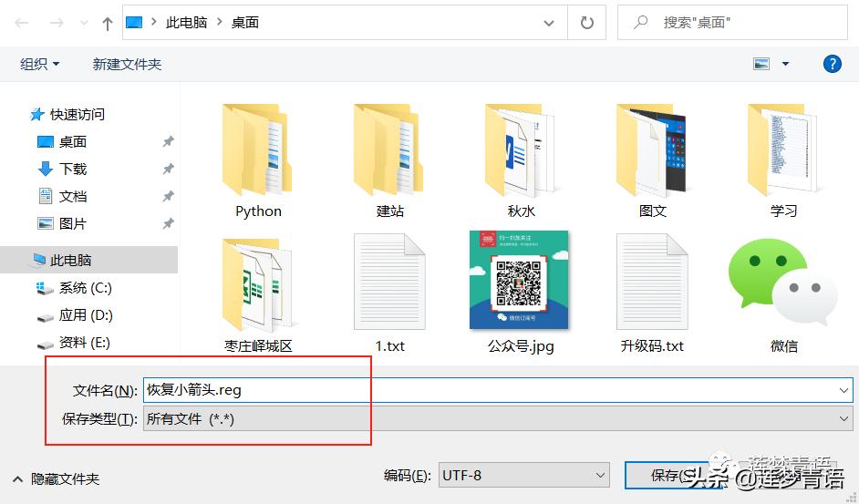Screen dimensions: 859x504
Task: Select the 枣庄峄城区 folder
Action: (x=258, y=294)
